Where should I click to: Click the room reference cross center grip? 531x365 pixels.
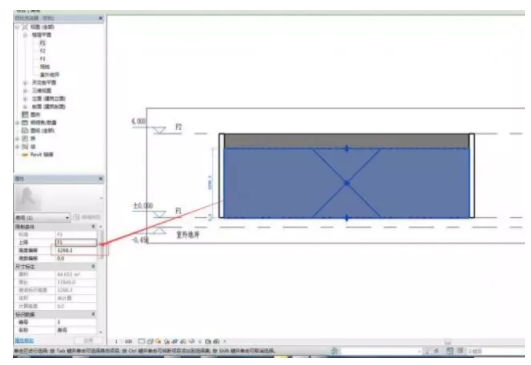point(346,183)
